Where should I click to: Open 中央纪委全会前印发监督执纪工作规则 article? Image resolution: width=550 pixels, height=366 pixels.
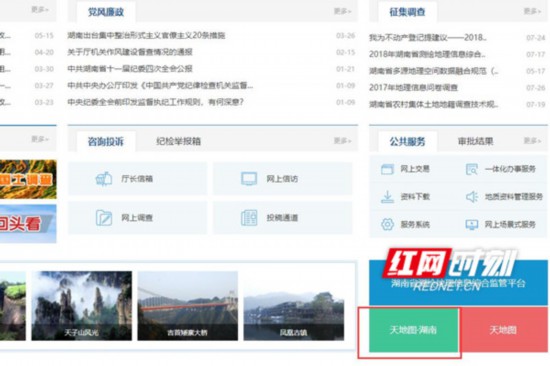(x=155, y=102)
